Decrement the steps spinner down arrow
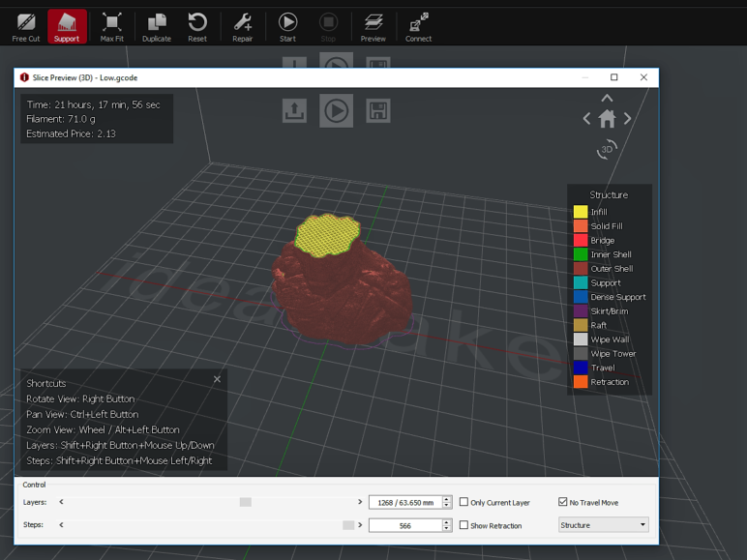The height and width of the screenshot is (560, 747). coord(447,529)
